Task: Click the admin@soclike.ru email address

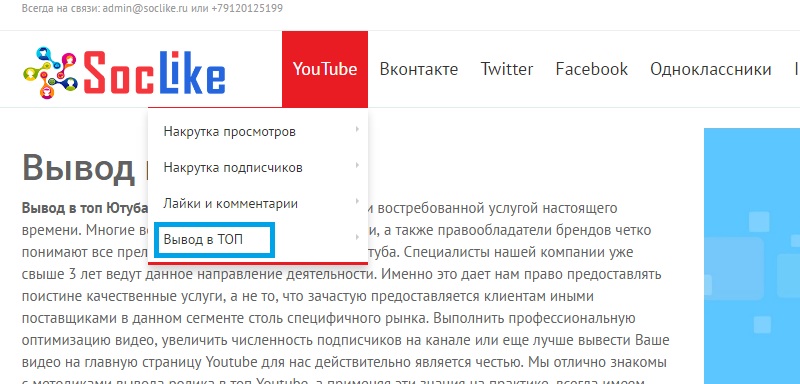Action: (x=145, y=8)
